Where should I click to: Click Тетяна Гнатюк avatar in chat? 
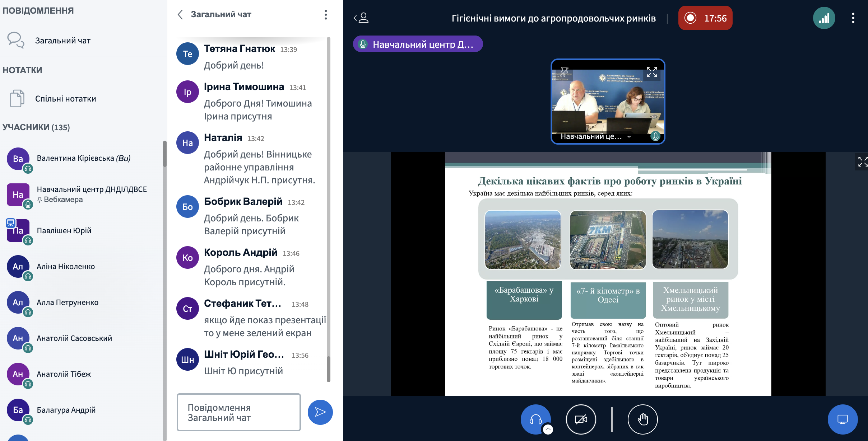click(x=187, y=54)
